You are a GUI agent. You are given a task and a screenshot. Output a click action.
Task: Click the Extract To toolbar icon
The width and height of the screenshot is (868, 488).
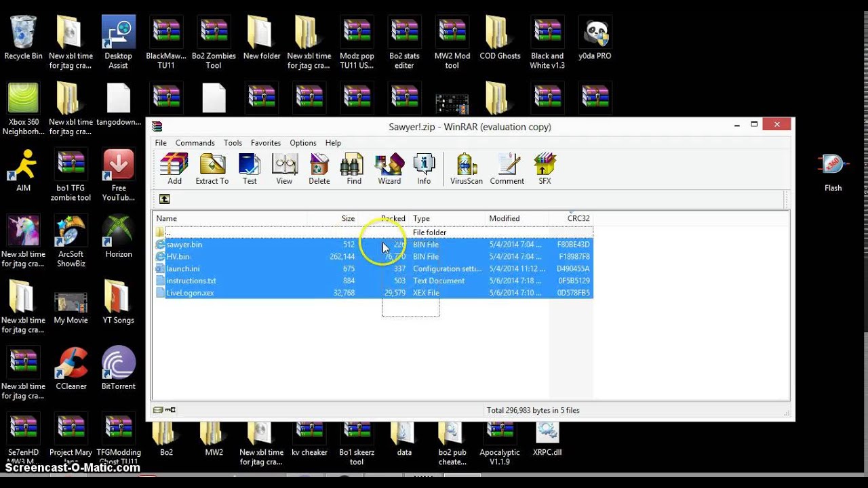(x=212, y=169)
